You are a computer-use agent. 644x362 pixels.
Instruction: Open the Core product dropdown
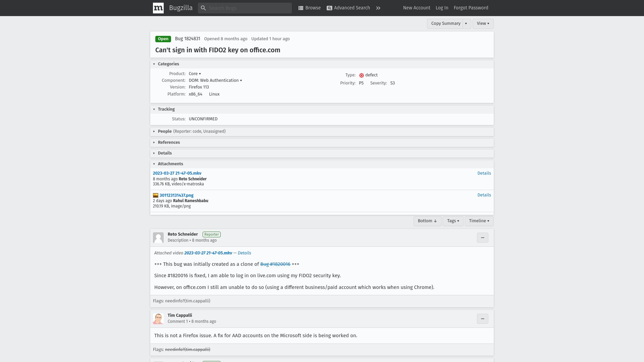195,74
